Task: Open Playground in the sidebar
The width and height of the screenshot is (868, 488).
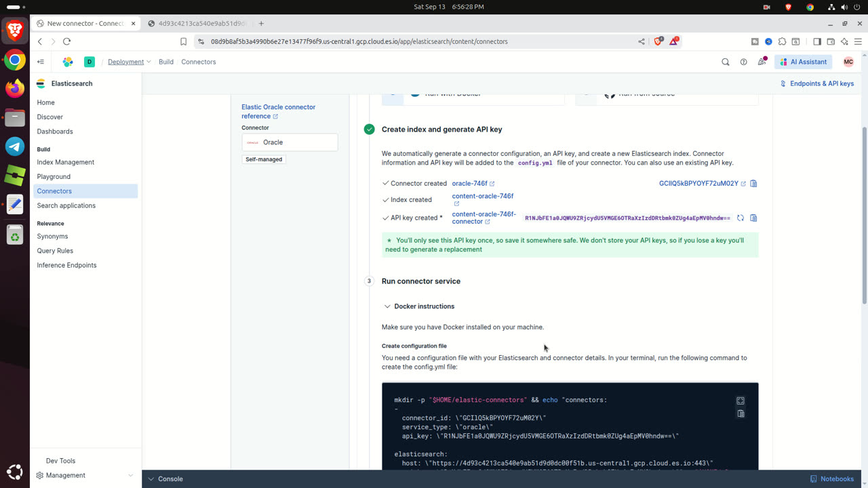Action: coord(54,177)
